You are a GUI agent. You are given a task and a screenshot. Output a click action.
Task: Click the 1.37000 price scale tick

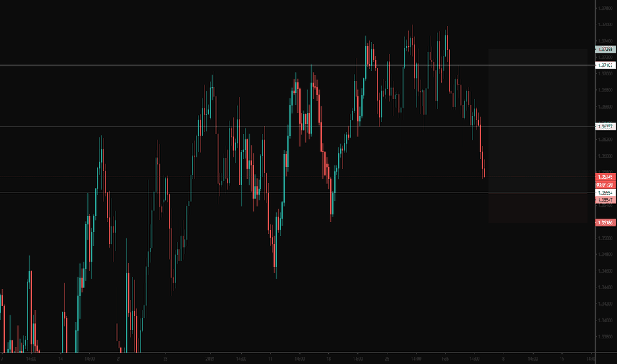pos(605,73)
